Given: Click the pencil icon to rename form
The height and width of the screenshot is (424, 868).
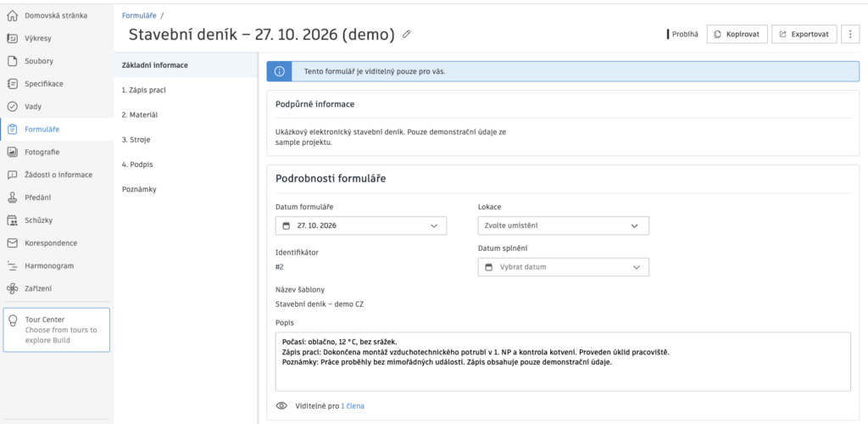Looking at the screenshot, I should [407, 34].
